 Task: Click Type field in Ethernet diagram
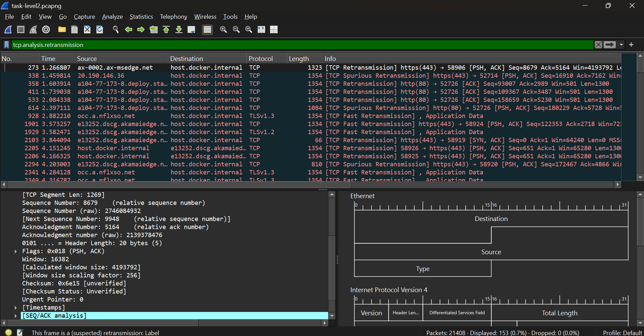[423, 269]
